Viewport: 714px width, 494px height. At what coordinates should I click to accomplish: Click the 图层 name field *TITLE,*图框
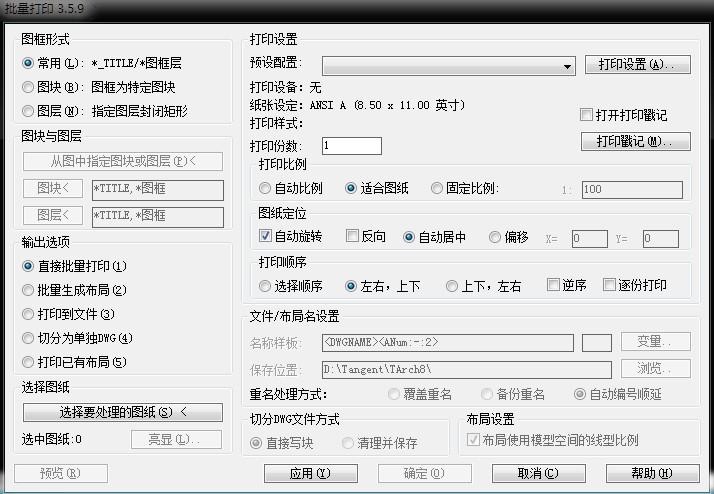point(158,217)
